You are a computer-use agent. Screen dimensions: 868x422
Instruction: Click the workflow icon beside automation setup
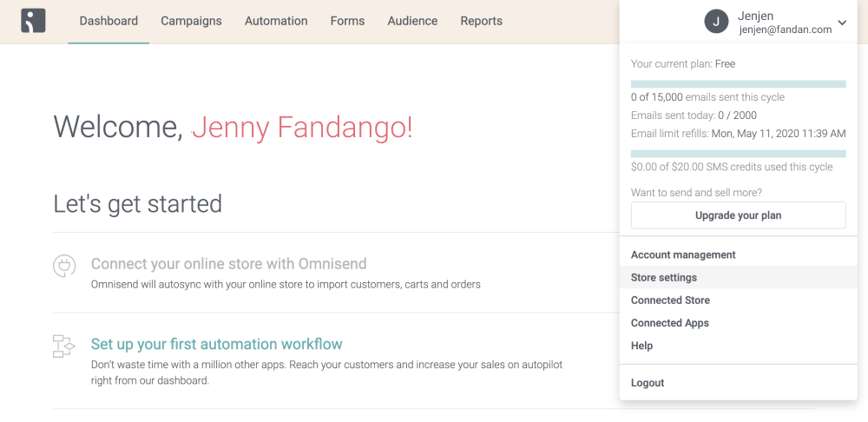64,346
